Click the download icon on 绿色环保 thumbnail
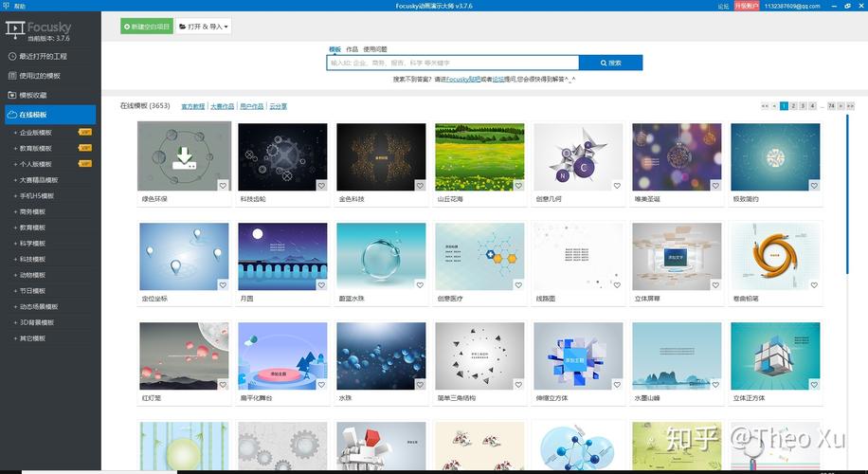868x474 pixels. click(184, 157)
